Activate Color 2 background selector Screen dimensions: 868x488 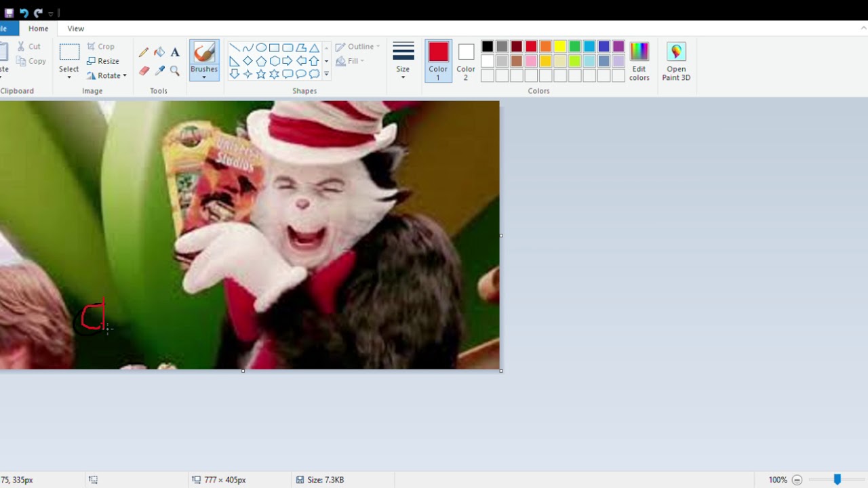coord(466,61)
